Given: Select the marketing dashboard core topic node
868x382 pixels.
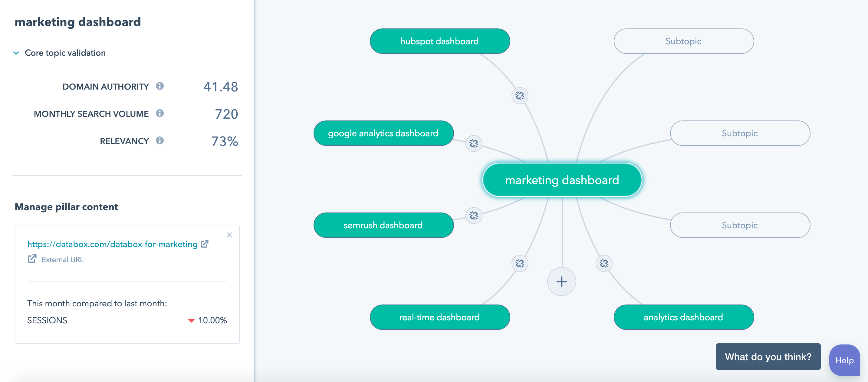Looking at the screenshot, I should [x=562, y=180].
